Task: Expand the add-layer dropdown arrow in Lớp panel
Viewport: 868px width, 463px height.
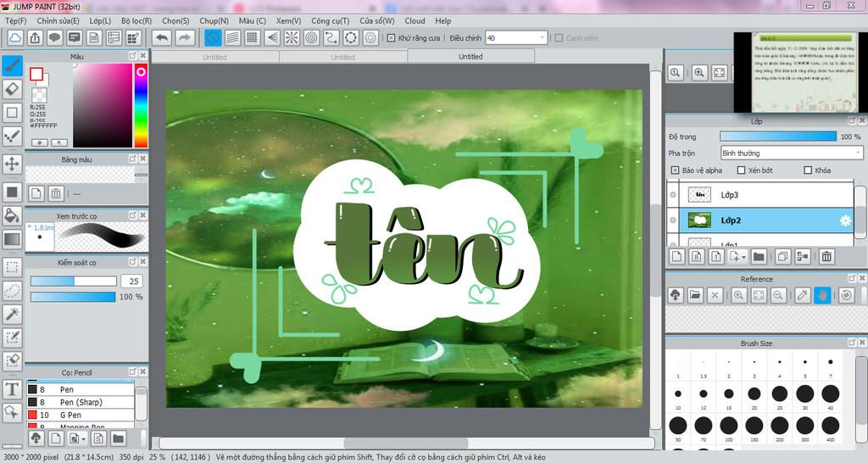Action: coord(743,257)
